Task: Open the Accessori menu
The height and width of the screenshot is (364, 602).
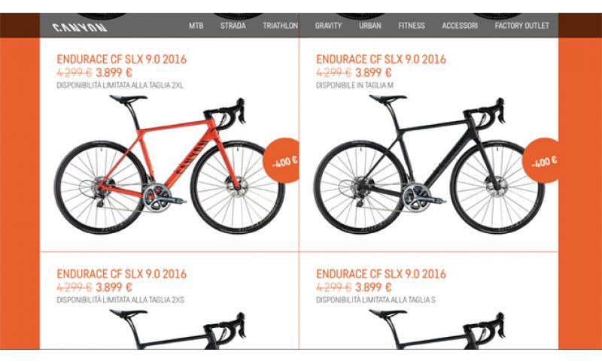Action: point(460,26)
